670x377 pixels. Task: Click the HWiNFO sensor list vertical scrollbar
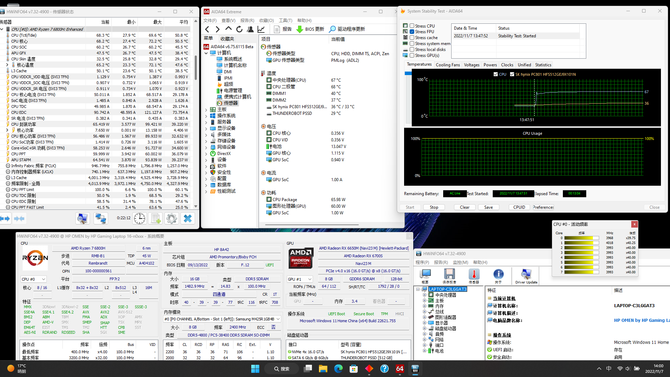coord(196,113)
